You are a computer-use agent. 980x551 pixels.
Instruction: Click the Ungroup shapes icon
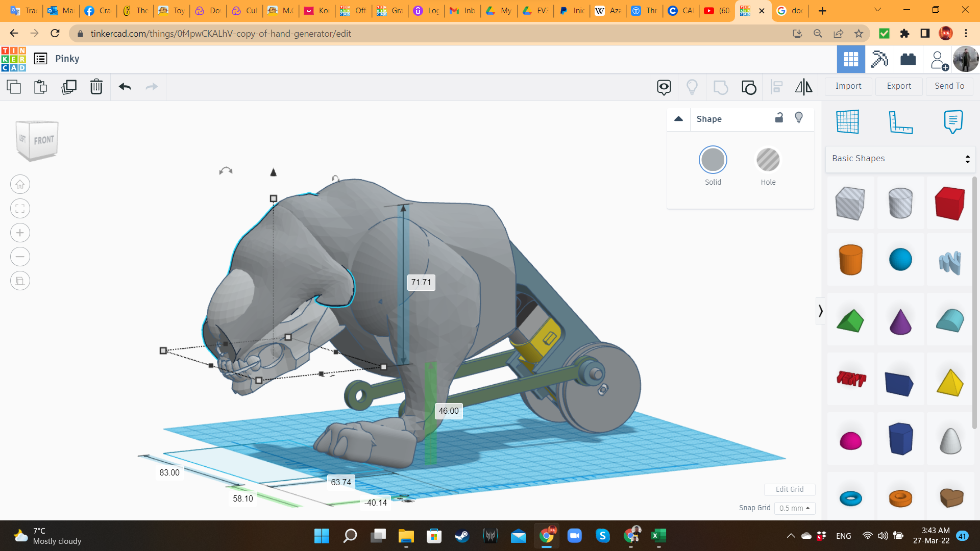[x=748, y=87]
